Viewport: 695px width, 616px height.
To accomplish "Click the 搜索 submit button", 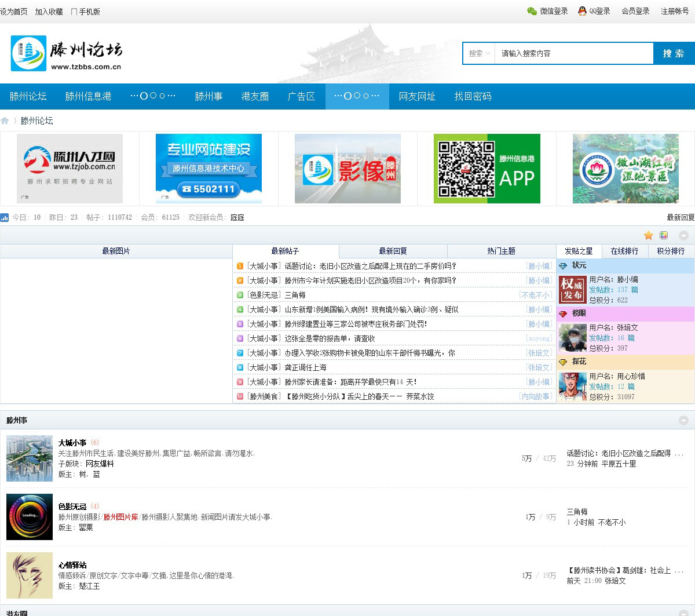I will pyautogui.click(x=674, y=53).
